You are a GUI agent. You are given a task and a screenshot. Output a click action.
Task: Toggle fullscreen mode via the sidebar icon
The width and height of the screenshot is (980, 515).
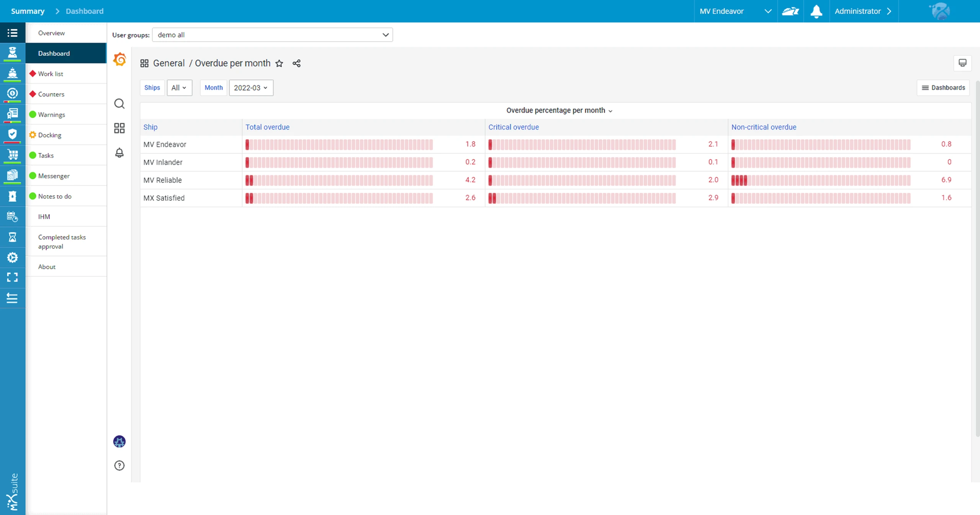[13, 277]
